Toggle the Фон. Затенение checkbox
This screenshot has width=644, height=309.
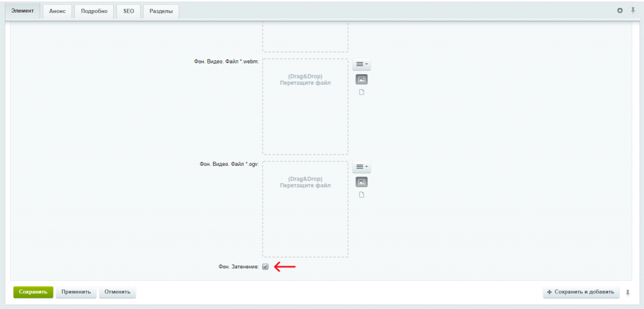(265, 267)
